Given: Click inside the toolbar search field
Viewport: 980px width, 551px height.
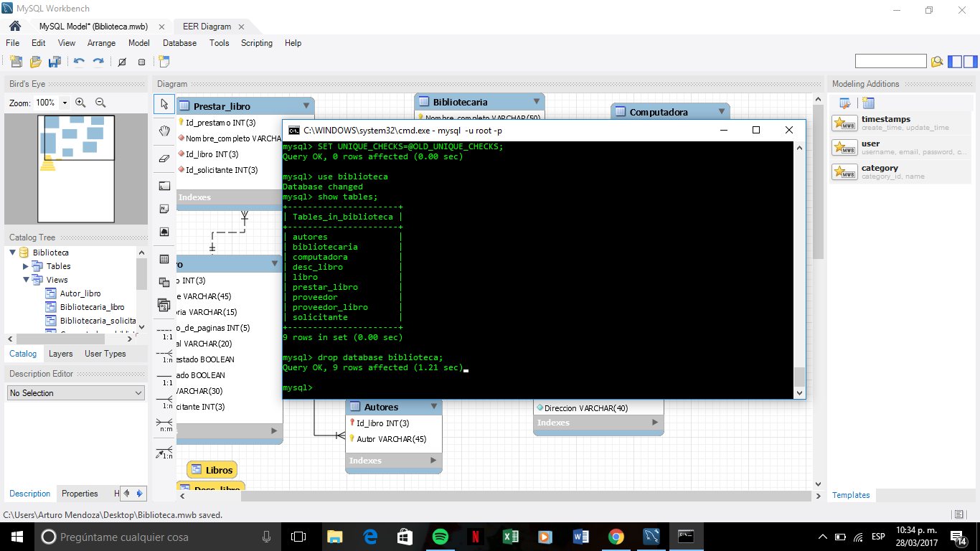Looking at the screenshot, I should (x=891, y=62).
